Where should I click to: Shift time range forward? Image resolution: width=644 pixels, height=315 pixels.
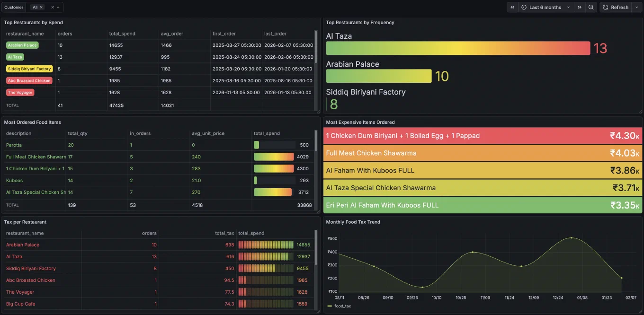coord(579,7)
